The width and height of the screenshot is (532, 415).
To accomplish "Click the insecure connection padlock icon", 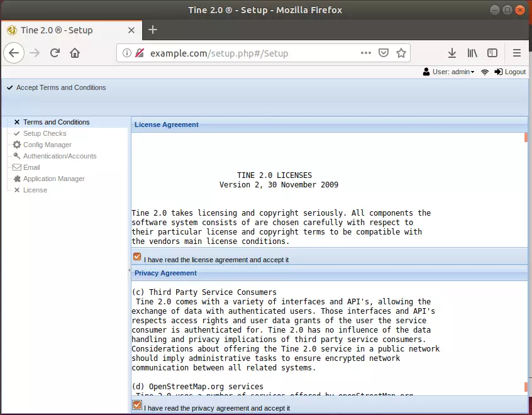I will pos(140,53).
